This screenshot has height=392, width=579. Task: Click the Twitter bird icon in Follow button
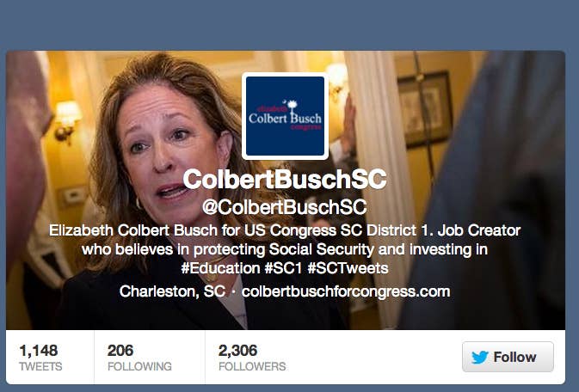click(480, 358)
